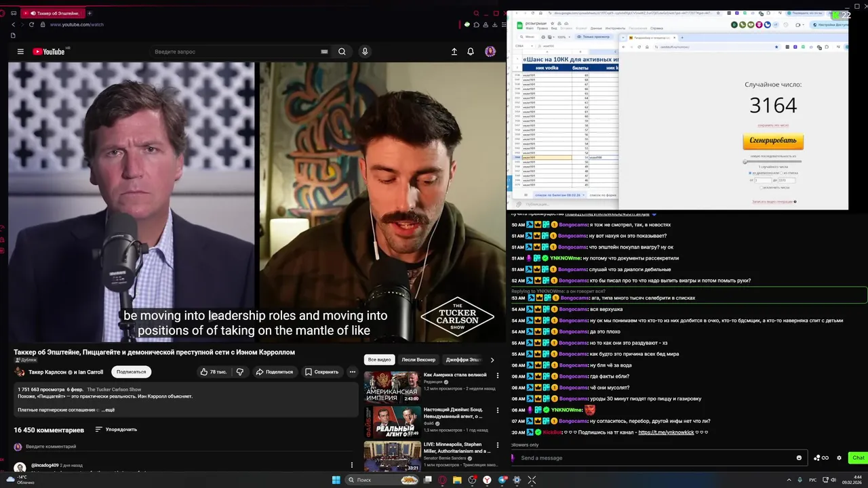The width and height of the screenshot is (868, 488).
Task: Open Opera tab search magnifier
Action: pyautogui.click(x=476, y=13)
